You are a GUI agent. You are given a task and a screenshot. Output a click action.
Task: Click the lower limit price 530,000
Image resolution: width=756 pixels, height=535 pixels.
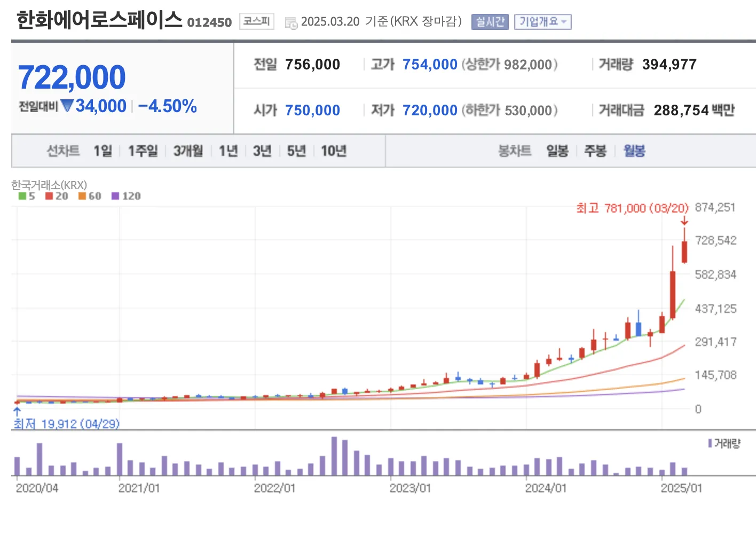coord(528,111)
